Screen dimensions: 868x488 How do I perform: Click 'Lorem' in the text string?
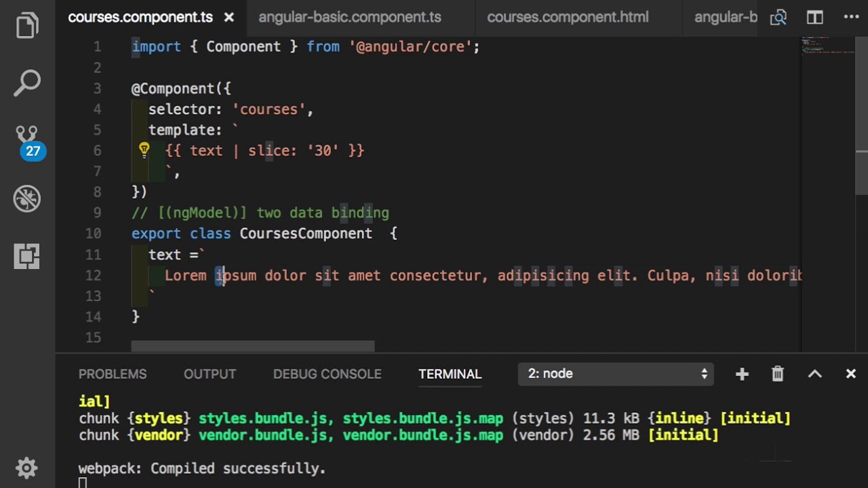point(185,276)
